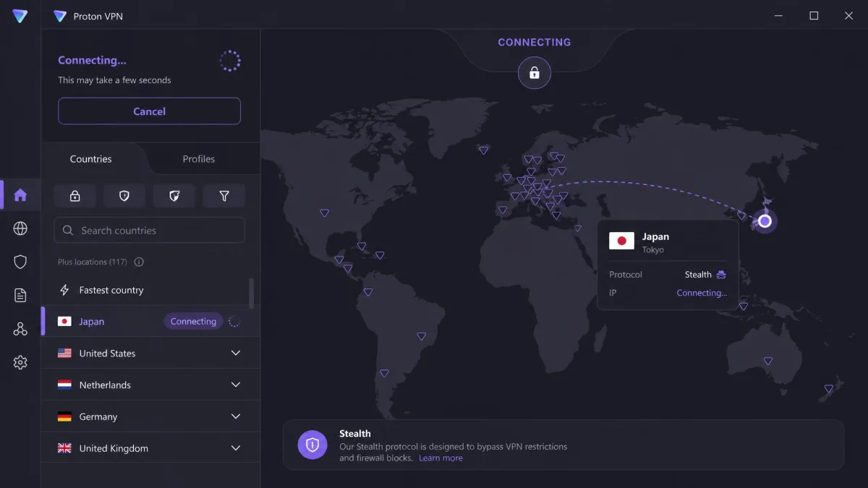
Task: Click the info icon beside Plus locations
Action: (x=139, y=262)
